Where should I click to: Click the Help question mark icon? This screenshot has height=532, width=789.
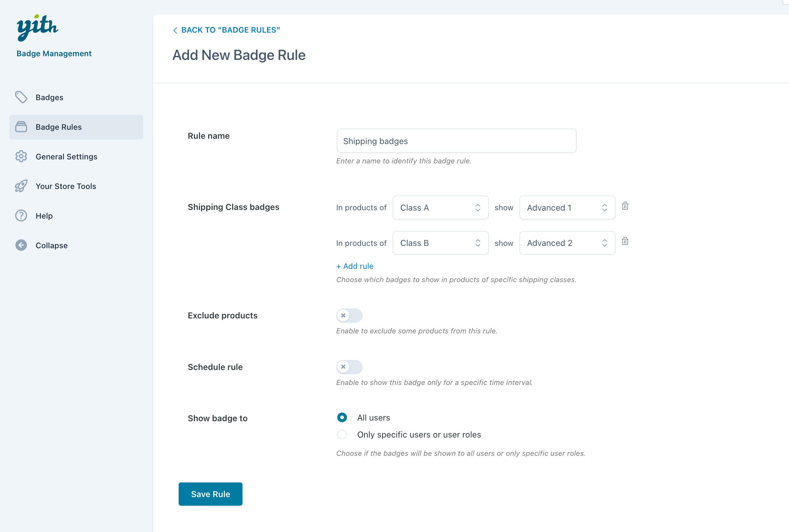[21, 216]
